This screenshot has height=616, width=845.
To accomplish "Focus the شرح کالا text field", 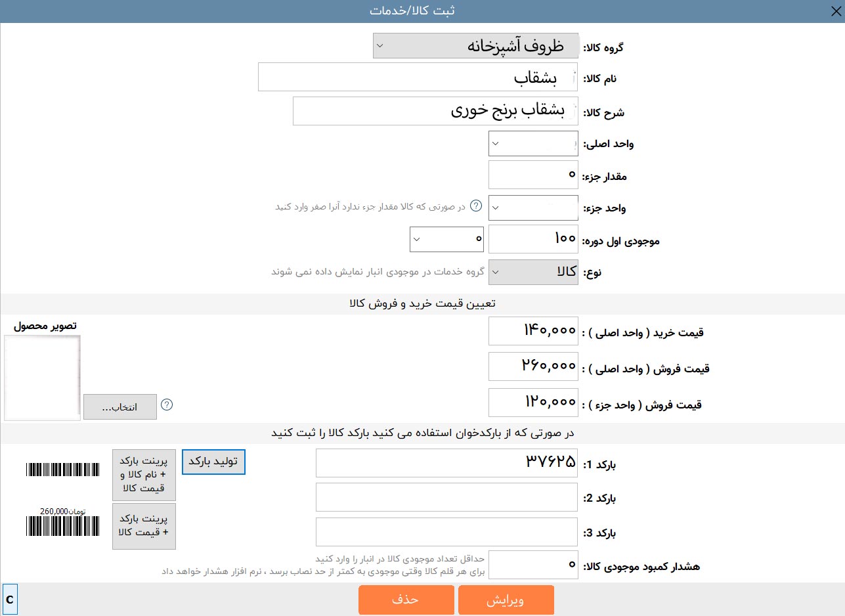I will click(435, 110).
